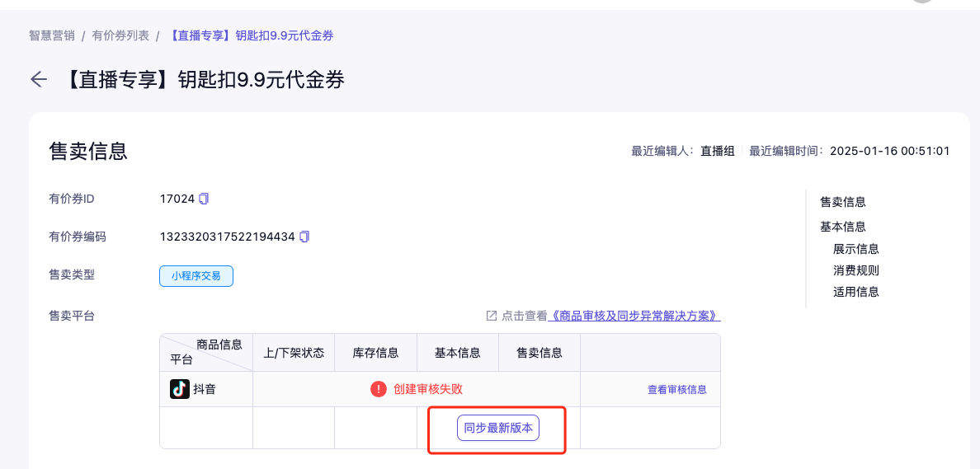Select 展示信息 in the anchor navigation
The width and height of the screenshot is (980, 469).
[856, 249]
